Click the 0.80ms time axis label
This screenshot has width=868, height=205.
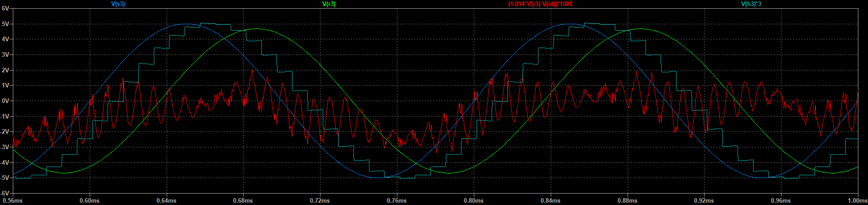(x=474, y=201)
